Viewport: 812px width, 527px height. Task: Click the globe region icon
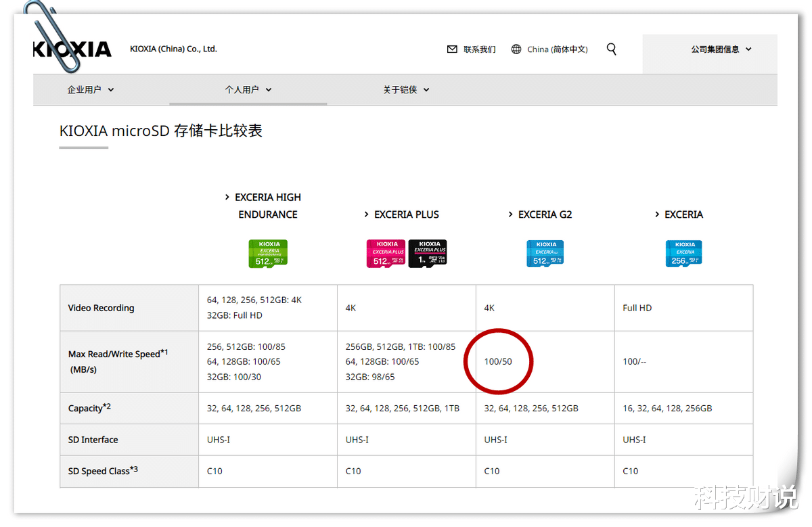pos(516,49)
